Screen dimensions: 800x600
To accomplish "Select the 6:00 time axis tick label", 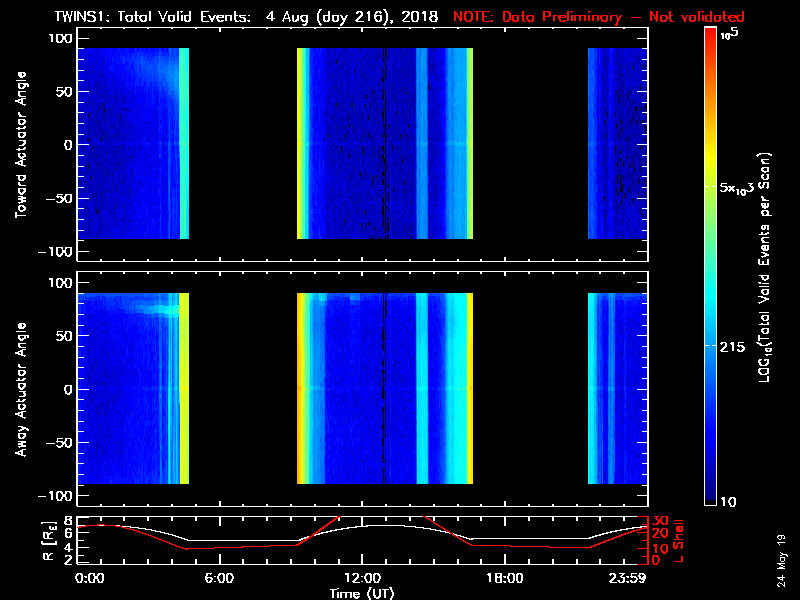I will (219, 578).
